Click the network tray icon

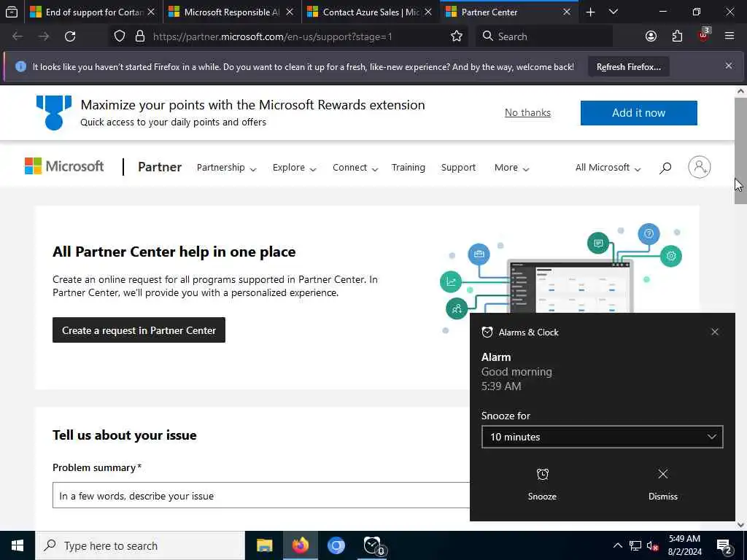(635, 545)
